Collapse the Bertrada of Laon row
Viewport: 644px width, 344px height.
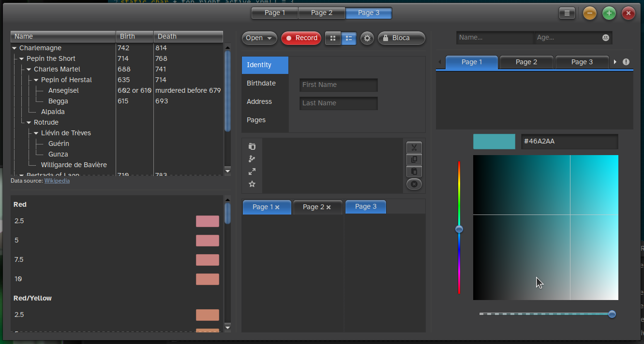tap(22, 174)
